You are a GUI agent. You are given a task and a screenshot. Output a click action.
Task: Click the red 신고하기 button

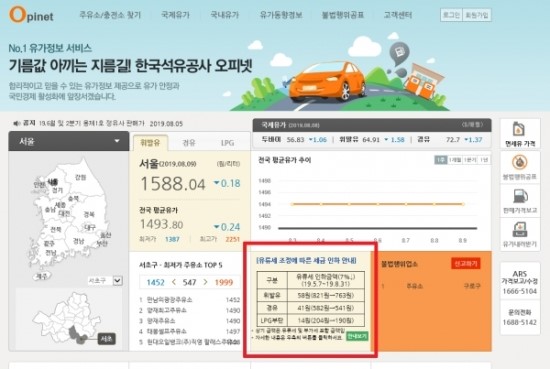(465, 263)
